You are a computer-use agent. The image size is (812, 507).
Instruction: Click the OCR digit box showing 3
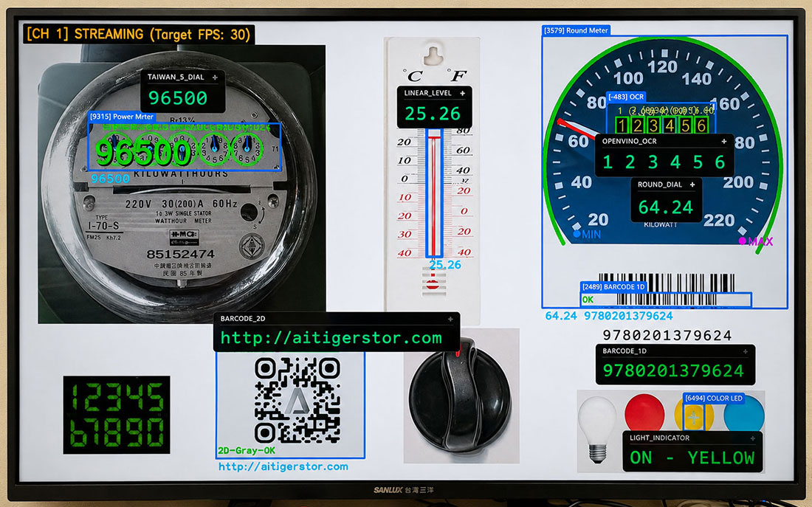pyautogui.click(x=653, y=125)
